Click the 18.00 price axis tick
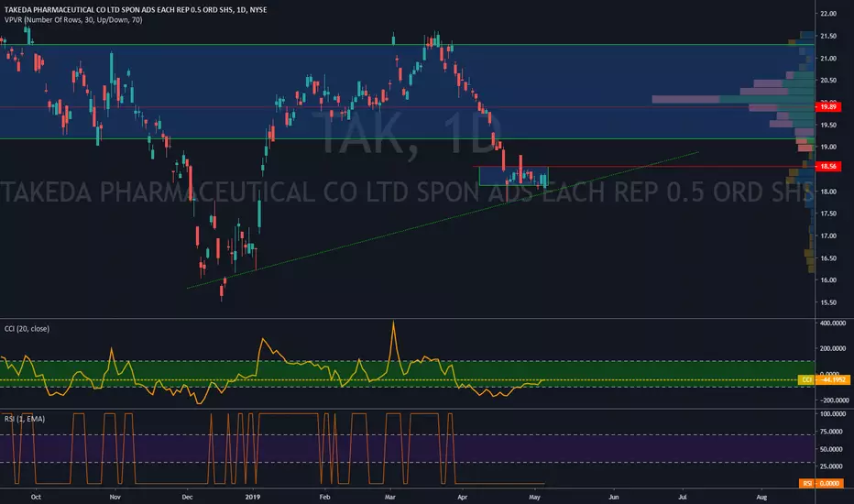Viewport: 854px width, 504px height. click(x=828, y=192)
